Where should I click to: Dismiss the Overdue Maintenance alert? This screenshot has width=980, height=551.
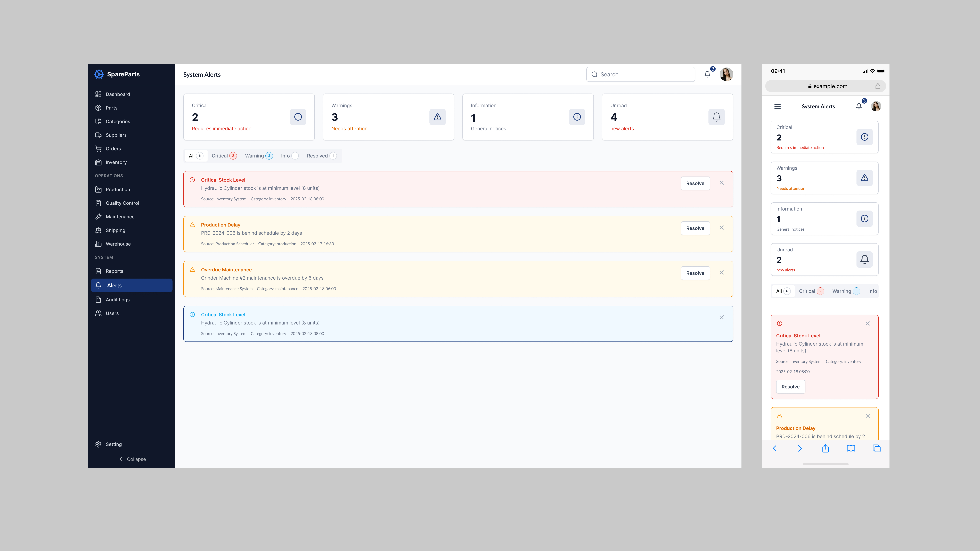click(x=722, y=272)
